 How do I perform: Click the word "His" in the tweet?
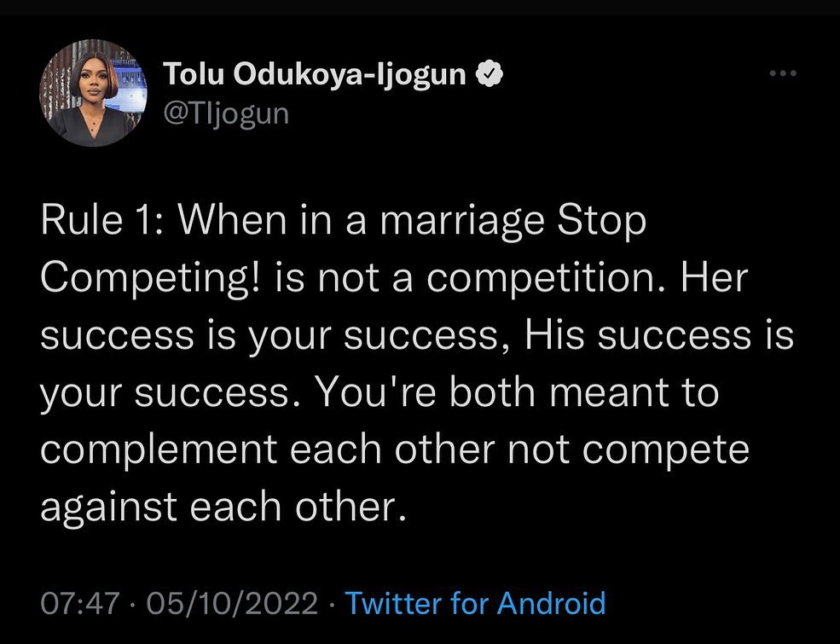(x=554, y=337)
